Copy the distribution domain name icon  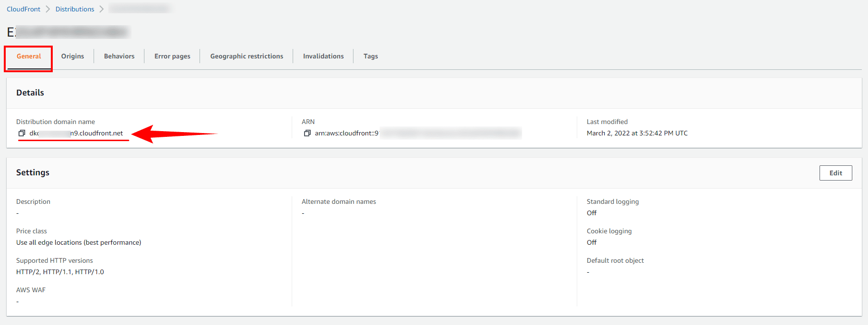coord(21,134)
